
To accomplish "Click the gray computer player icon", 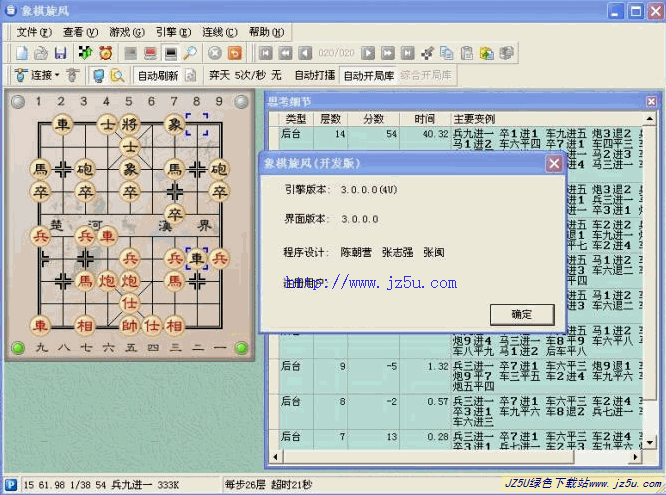I will click(130, 53).
